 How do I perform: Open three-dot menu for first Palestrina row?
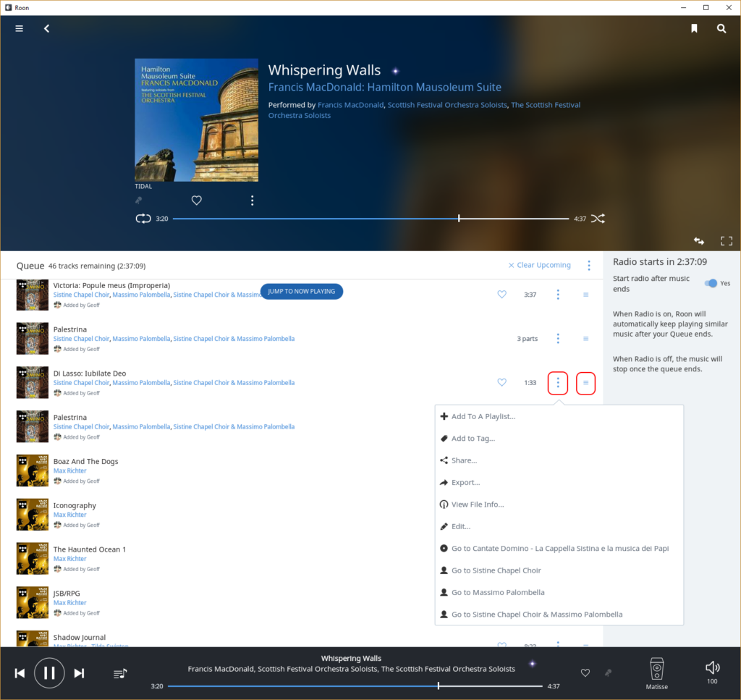point(558,339)
